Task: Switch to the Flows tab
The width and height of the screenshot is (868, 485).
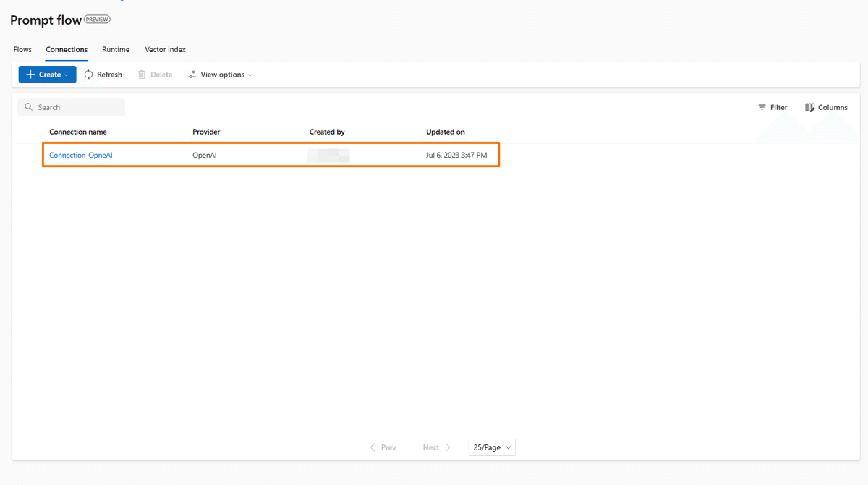Action: coord(22,49)
